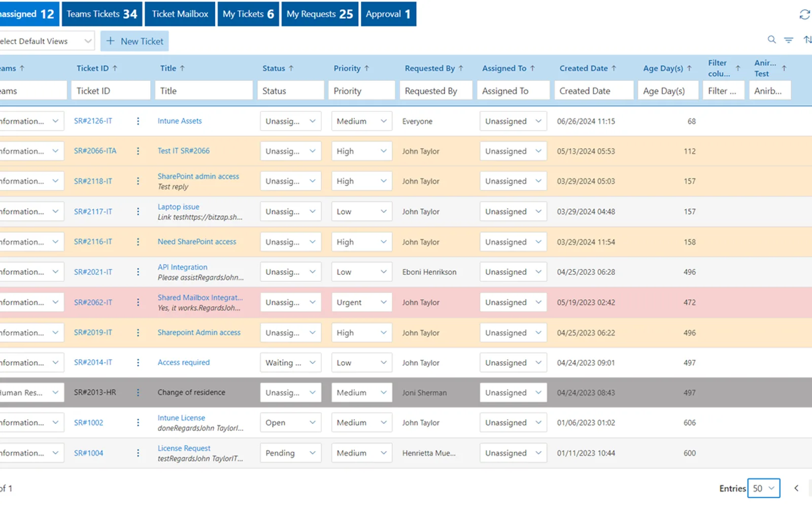
Task: Open the Approval 1 tab
Action: 388,14
